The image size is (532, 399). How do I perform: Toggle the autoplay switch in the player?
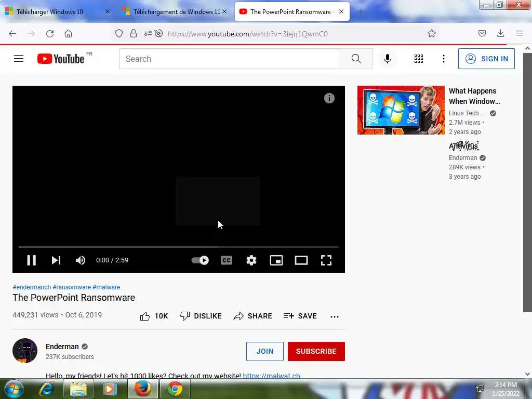(x=200, y=260)
